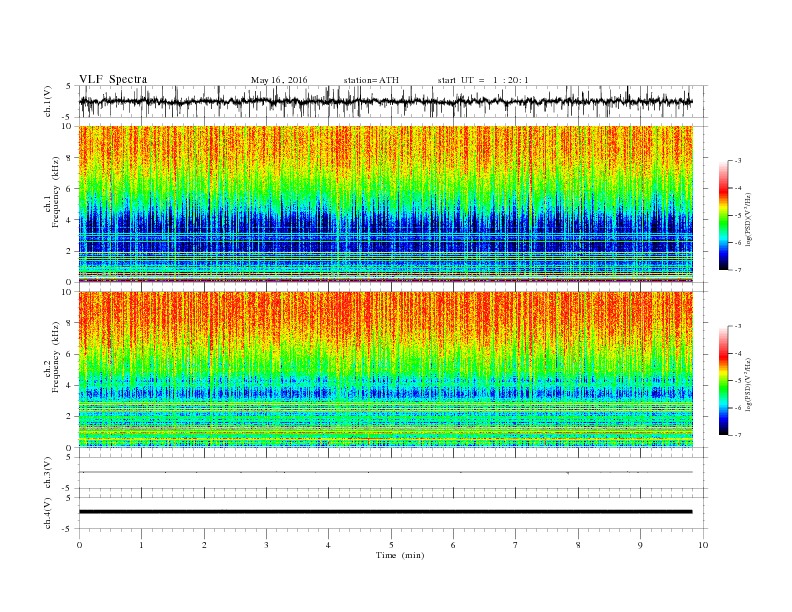Click the ch.2 PSD color scale bar
792x612 pixels.
pos(723,380)
